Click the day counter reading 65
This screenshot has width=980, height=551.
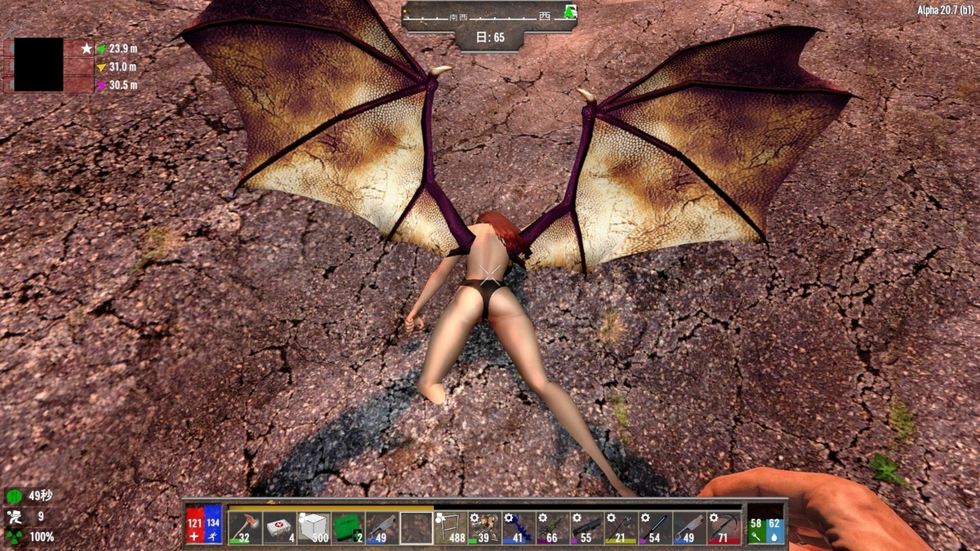[x=490, y=38]
